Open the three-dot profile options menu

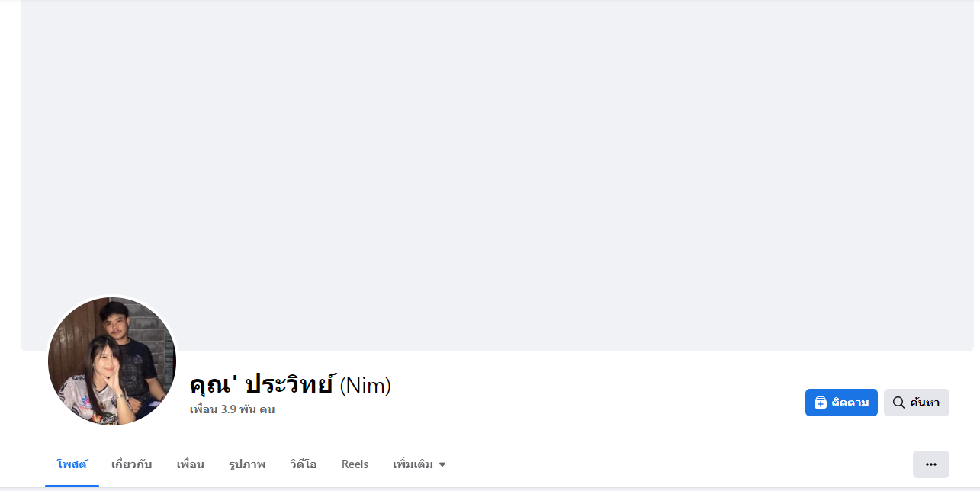930,464
